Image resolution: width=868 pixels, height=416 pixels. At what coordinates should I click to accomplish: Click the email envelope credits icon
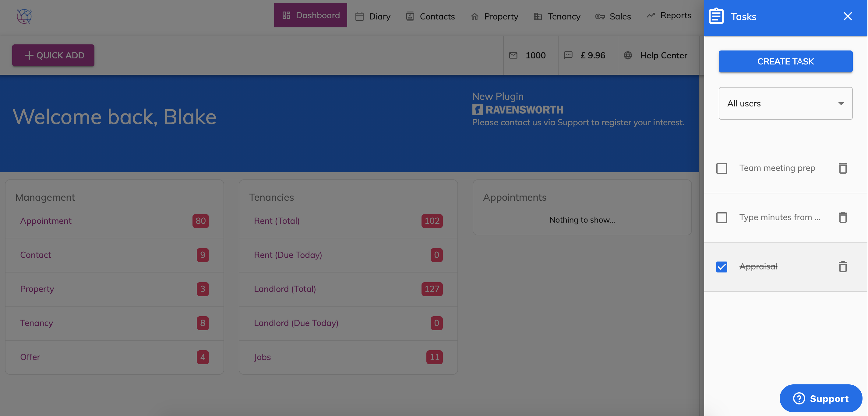click(513, 55)
